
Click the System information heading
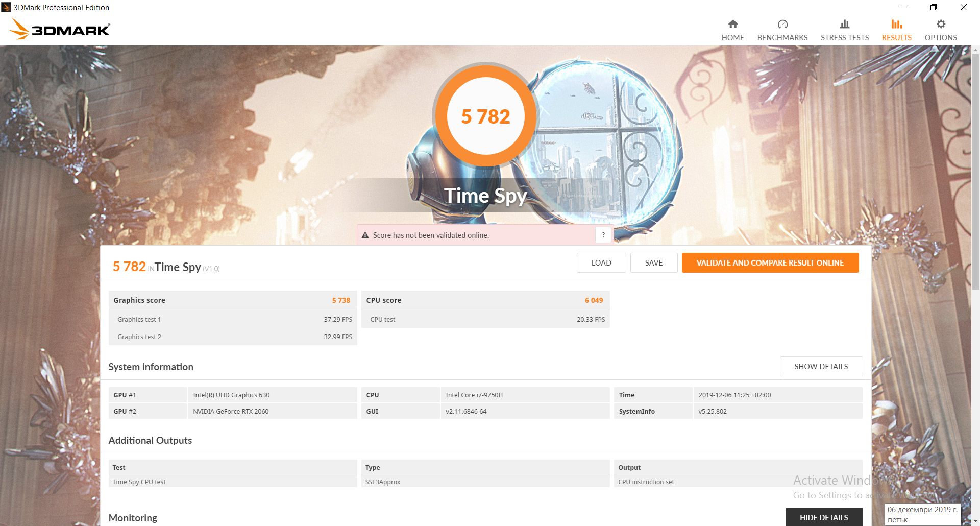pyautogui.click(x=151, y=367)
